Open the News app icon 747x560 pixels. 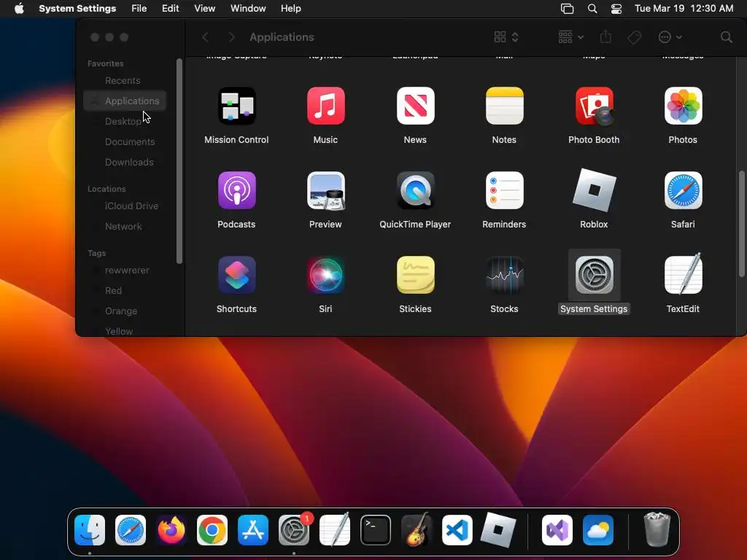415,106
